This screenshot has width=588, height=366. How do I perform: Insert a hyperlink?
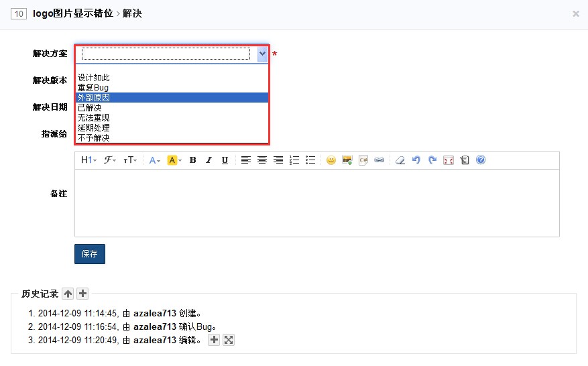coord(379,160)
